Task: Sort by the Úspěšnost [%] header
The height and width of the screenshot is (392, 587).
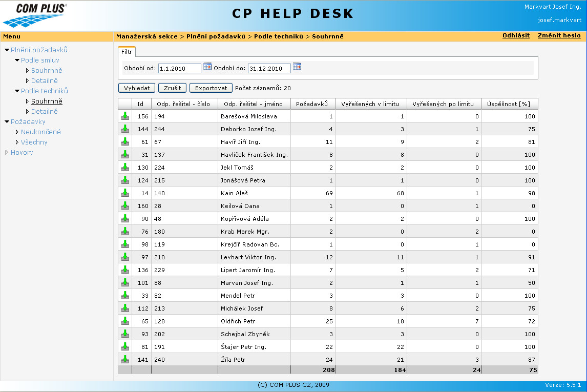Action: pyautogui.click(x=510, y=104)
